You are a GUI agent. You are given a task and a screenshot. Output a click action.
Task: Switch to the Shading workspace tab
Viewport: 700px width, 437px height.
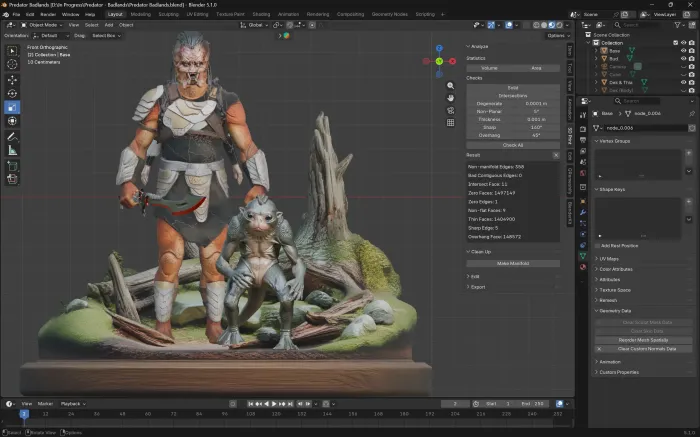click(261, 14)
